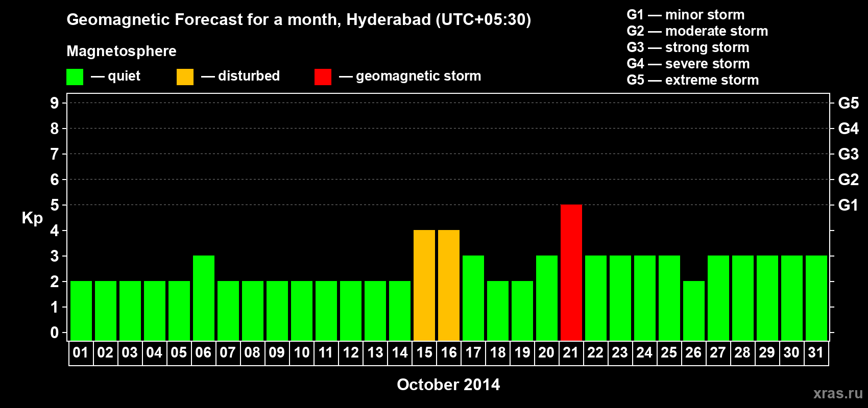The image size is (868, 408).
Task: Click the date label 01 on axis
Action: (x=81, y=352)
